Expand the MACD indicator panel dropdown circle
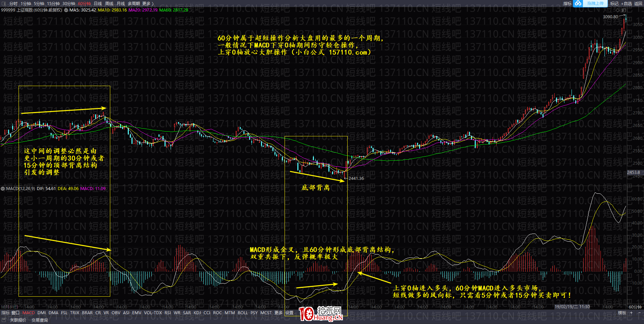The image size is (644, 324). [3, 189]
